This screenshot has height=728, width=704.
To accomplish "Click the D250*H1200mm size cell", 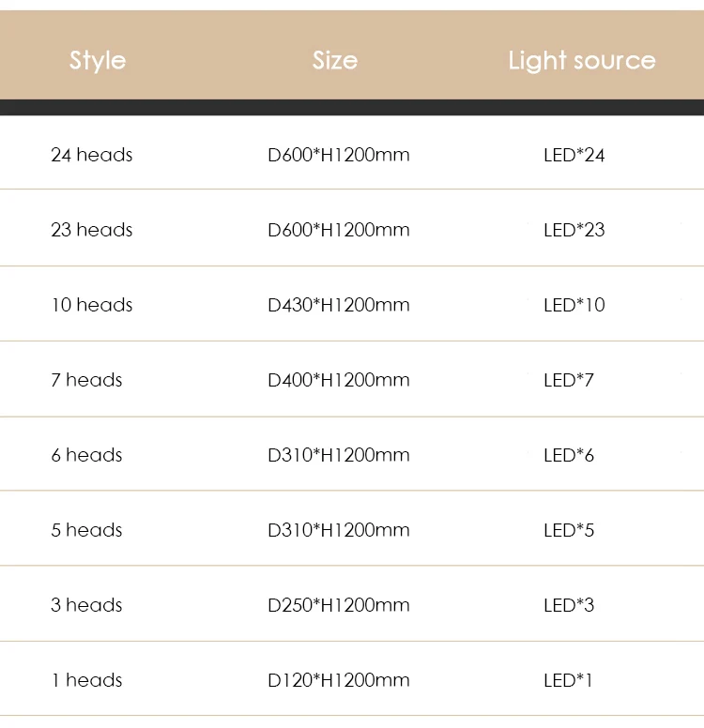I will [x=339, y=605].
